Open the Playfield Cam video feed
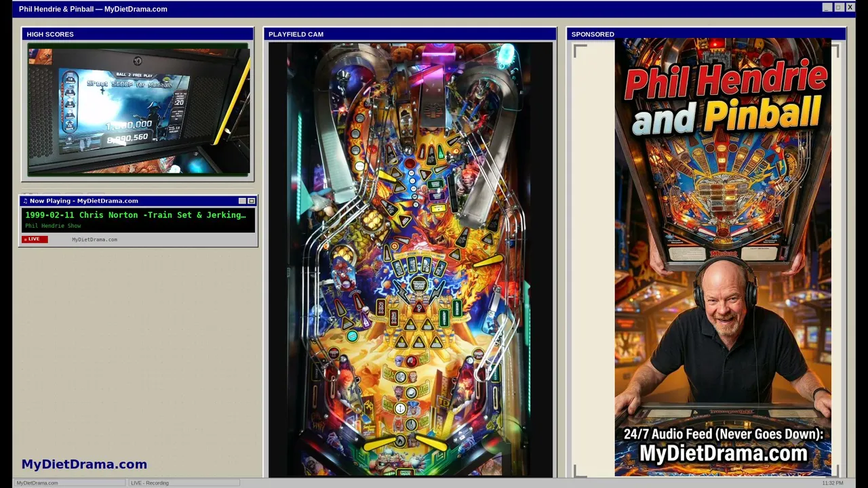The image size is (868, 488). [410, 259]
